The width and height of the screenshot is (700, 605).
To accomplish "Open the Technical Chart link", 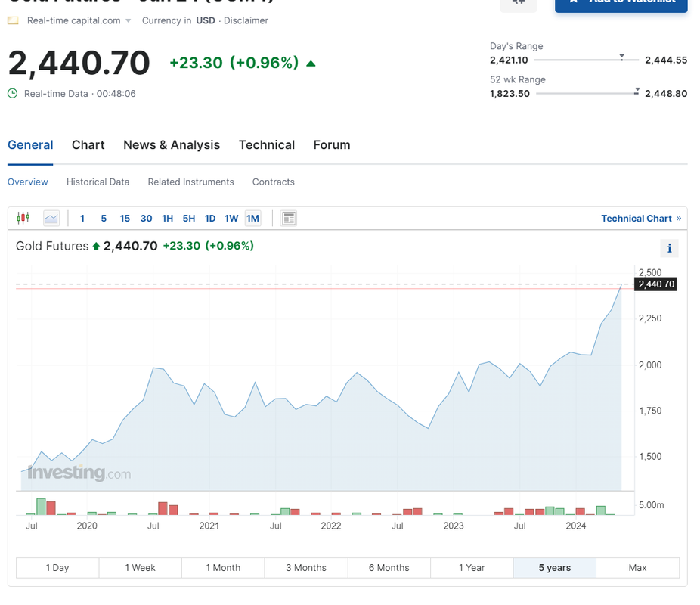I will [641, 219].
